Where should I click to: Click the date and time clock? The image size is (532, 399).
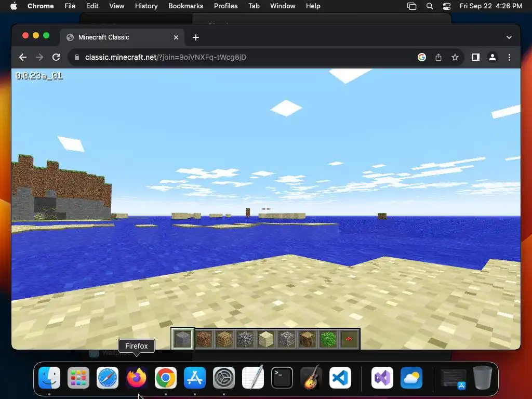coord(491,6)
